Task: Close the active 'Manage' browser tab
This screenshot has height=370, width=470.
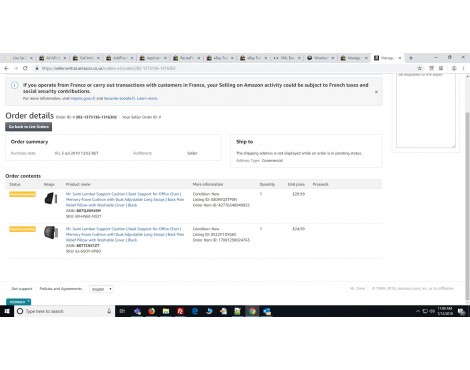Action: click(x=400, y=58)
